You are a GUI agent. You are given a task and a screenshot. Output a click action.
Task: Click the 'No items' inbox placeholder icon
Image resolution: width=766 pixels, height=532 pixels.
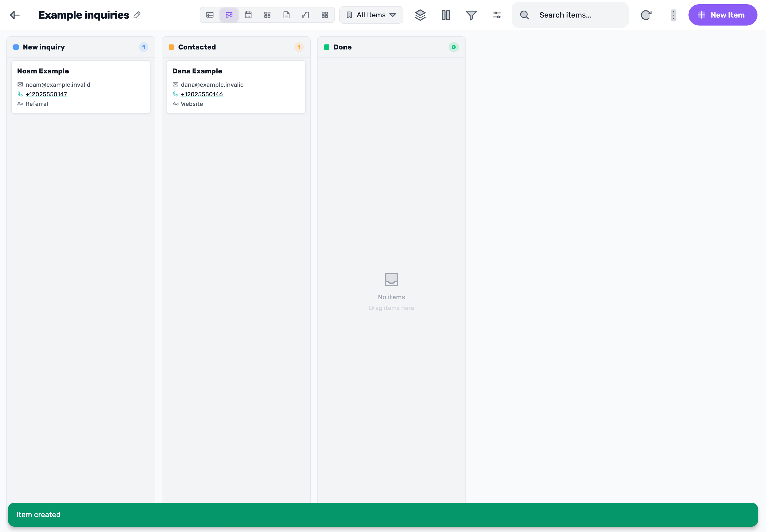(391, 280)
